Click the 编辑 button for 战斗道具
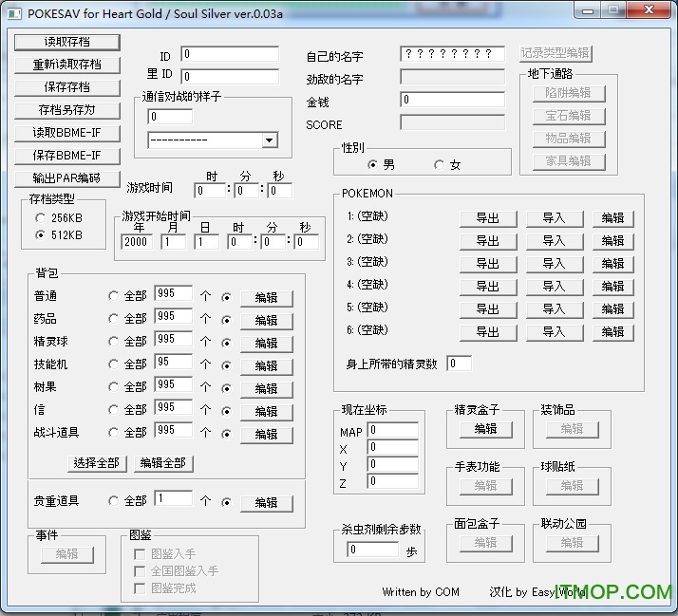678x616 pixels. pos(266,435)
